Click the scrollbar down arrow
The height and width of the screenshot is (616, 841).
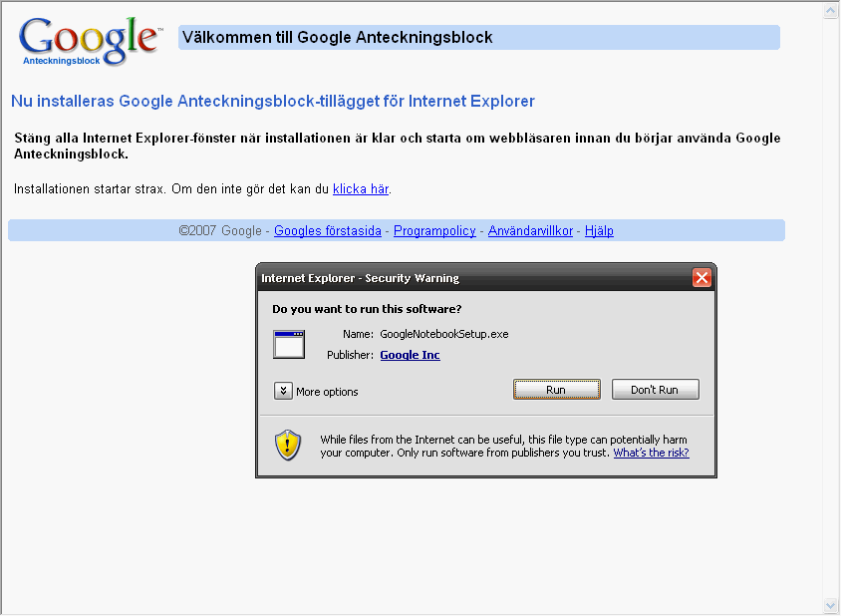pos(831,605)
